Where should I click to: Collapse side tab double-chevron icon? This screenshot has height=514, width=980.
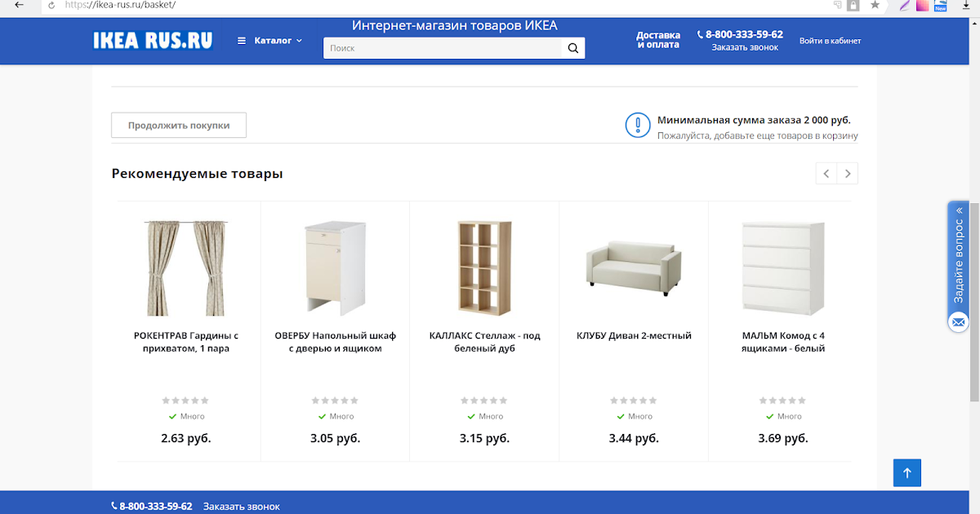[960, 210]
